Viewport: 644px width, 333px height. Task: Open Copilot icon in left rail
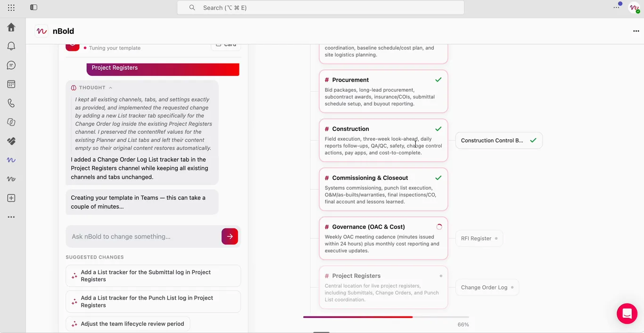pyautogui.click(x=11, y=122)
